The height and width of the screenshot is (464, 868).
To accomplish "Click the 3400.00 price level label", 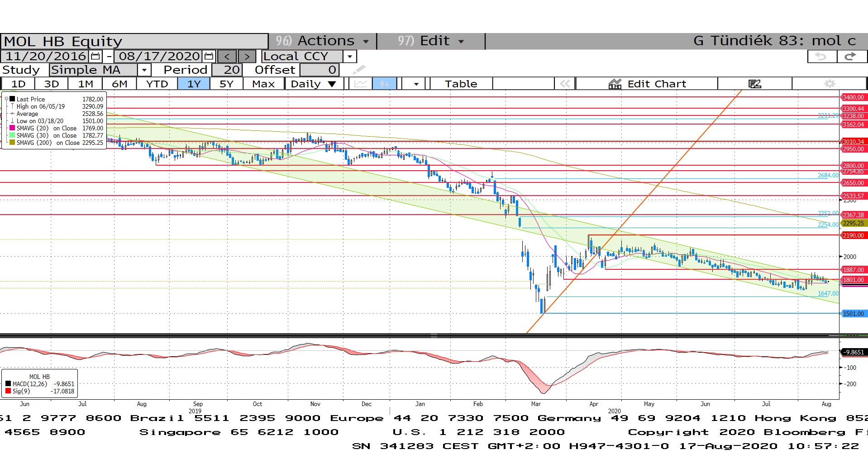I will click(x=853, y=97).
